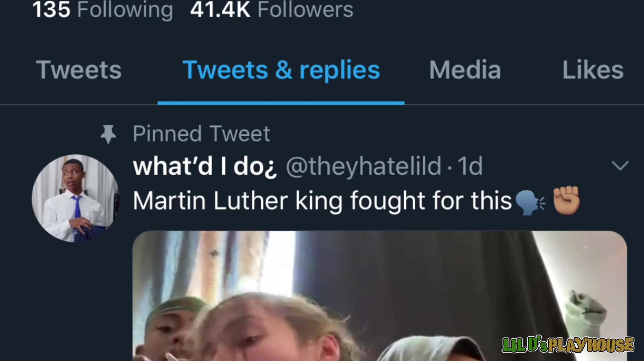This screenshot has height=361, width=644.
Task: Open the Likes tab
Action: 593,70
